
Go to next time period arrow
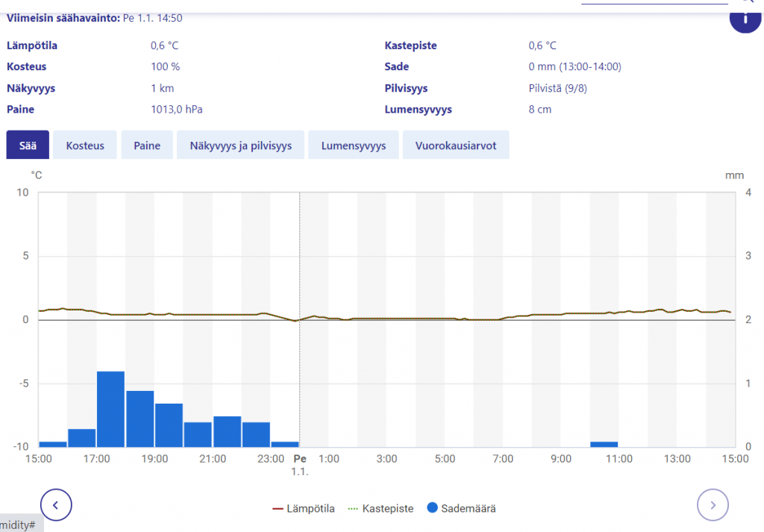coord(713,505)
